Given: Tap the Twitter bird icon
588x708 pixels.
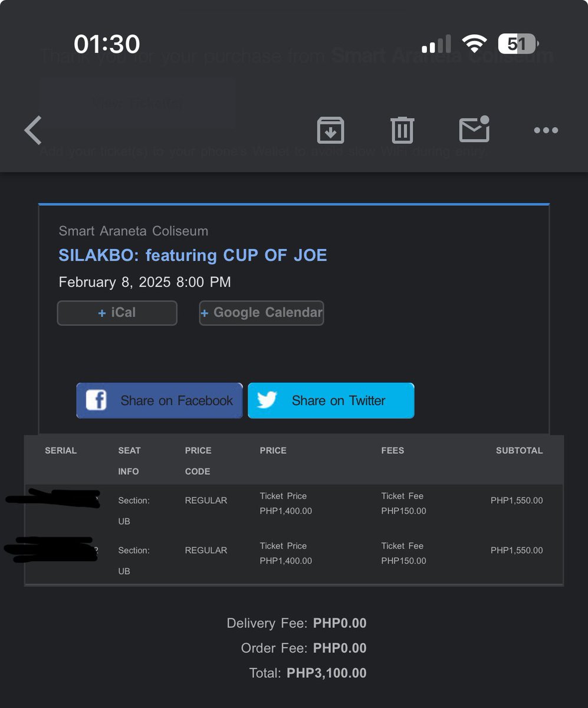Looking at the screenshot, I should [x=267, y=400].
